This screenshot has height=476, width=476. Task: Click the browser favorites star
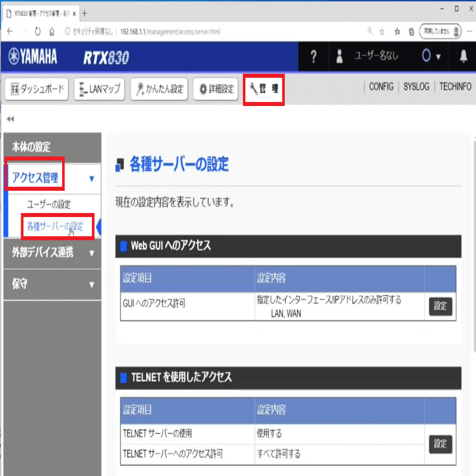(382, 31)
